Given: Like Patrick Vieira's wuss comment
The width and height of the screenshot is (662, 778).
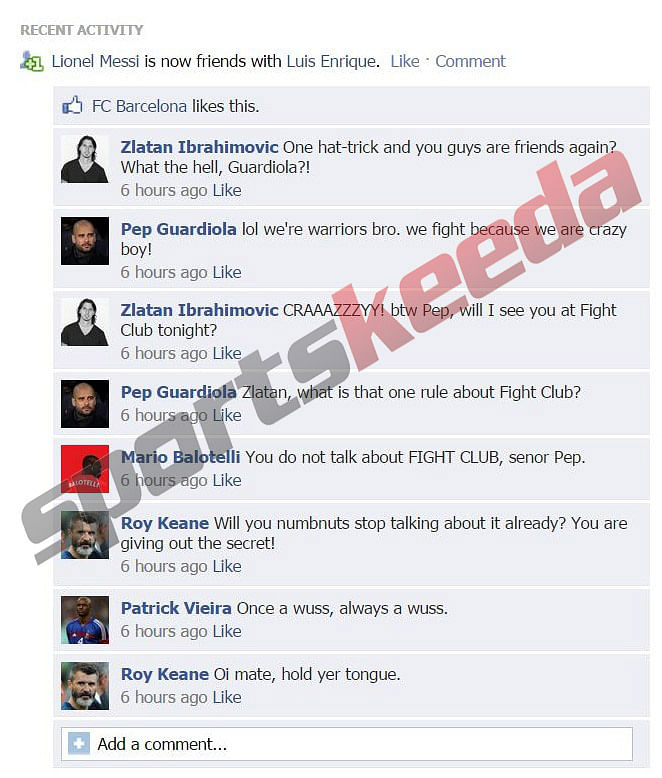Looking at the screenshot, I should 227,631.
